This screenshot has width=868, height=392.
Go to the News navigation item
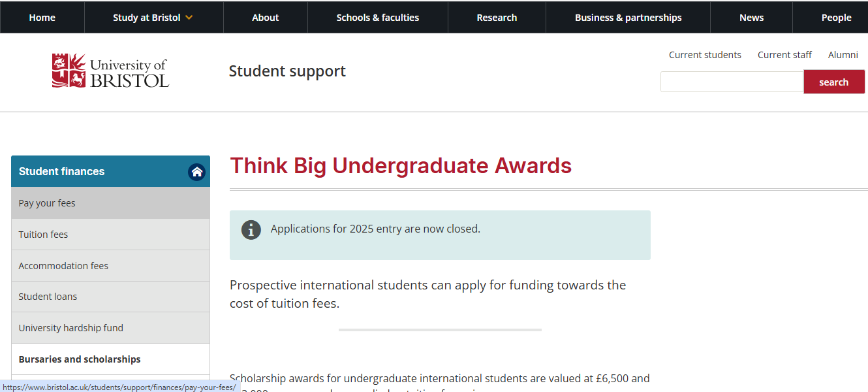[x=751, y=18]
